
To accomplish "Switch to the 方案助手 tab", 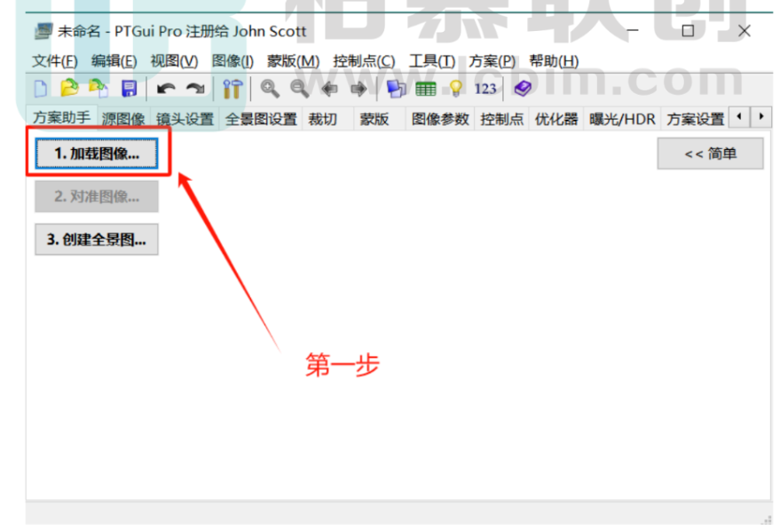I will [62, 118].
